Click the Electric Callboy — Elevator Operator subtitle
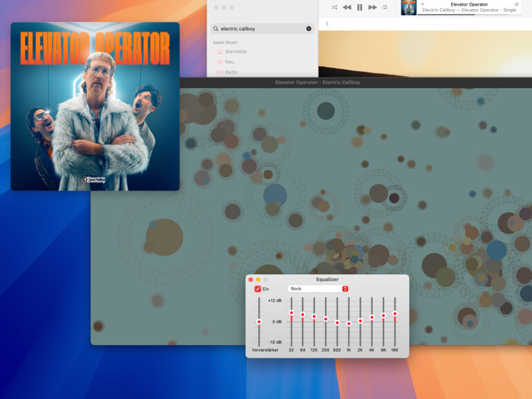 (x=469, y=10)
